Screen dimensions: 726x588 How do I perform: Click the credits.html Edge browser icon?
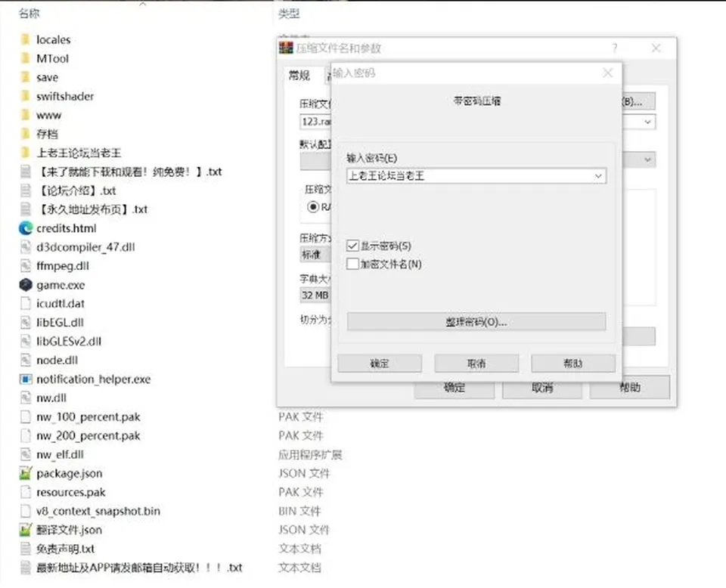point(26,228)
